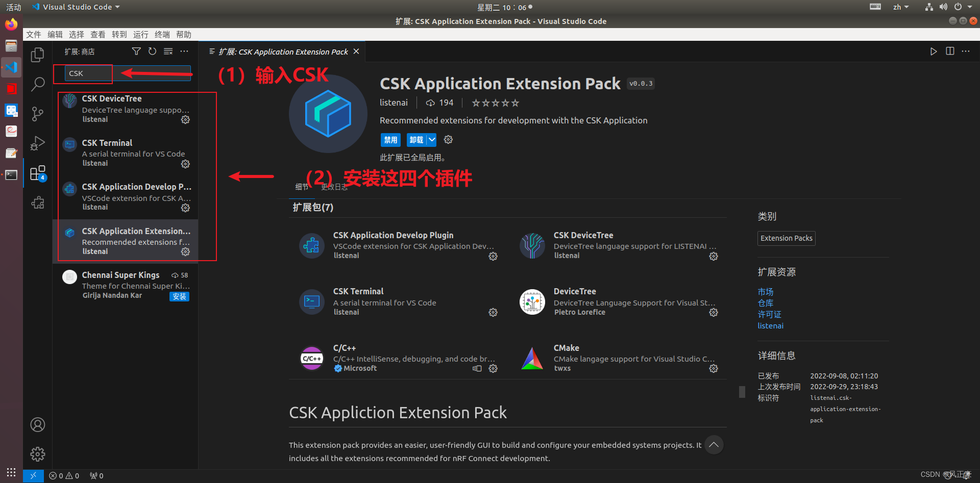Screen dimensions: 980x483
Task: Open the Extensions panel more actions menu
Action: point(184,51)
